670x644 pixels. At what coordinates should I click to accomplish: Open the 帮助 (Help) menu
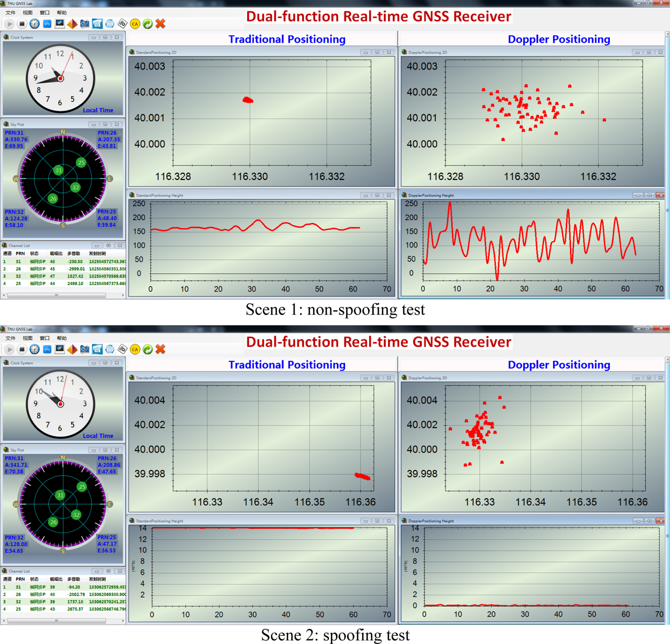coord(62,13)
